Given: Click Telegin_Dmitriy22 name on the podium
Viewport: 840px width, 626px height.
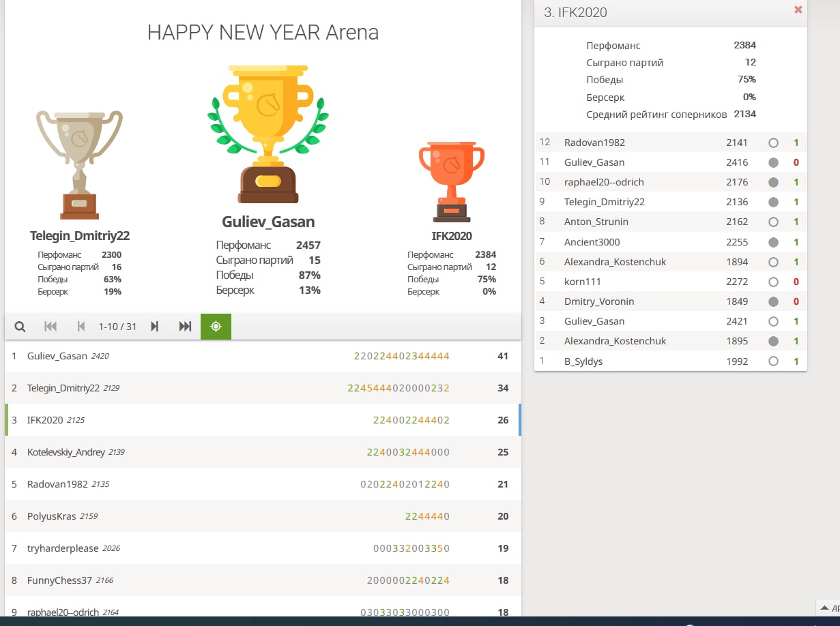Looking at the screenshot, I should pos(79,236).
